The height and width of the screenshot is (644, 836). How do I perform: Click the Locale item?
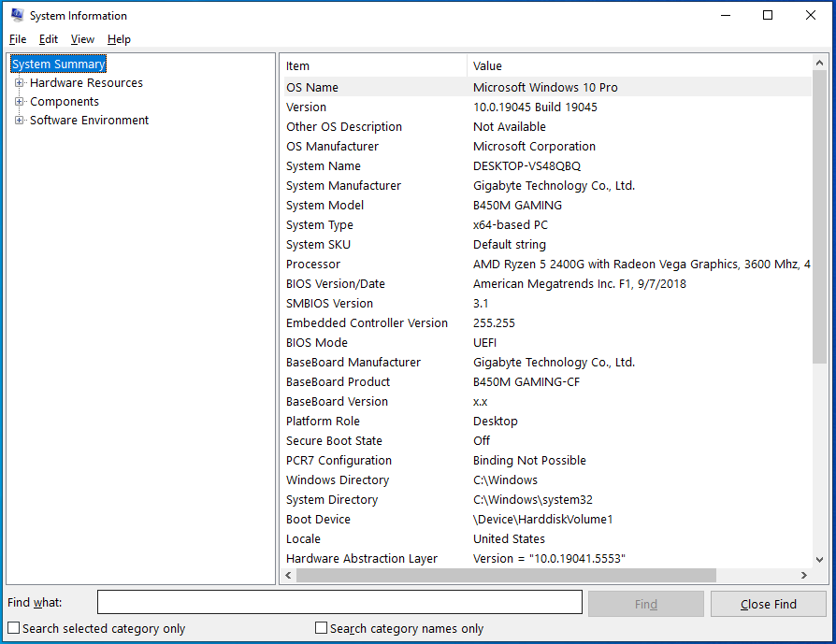[x=303, y=539]
